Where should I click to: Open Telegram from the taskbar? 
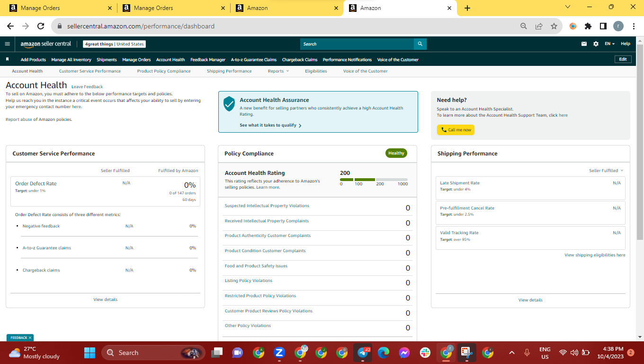(364, 353)
